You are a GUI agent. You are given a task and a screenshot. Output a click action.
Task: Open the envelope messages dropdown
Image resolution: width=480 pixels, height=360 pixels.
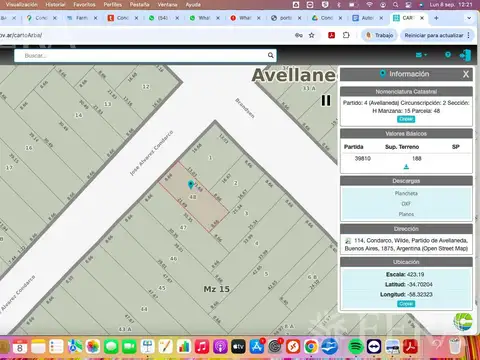(421, 55)
